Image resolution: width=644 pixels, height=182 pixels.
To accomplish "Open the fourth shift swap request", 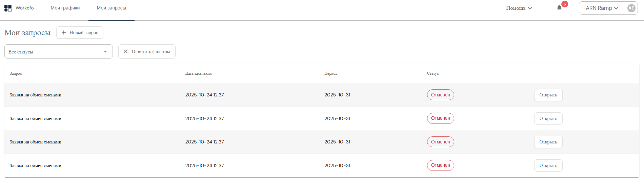I will [x=548, y=166].
